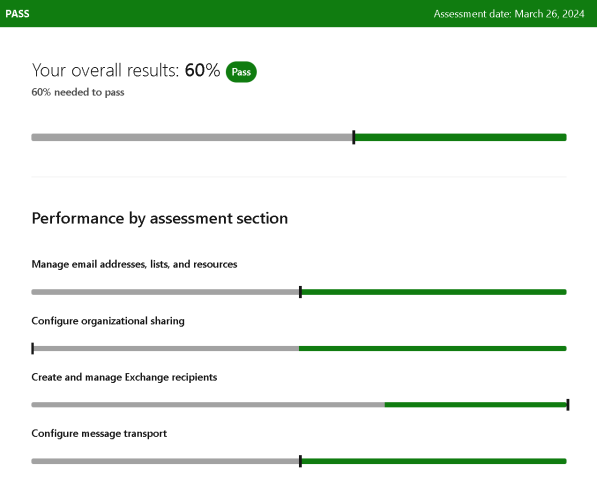The image size is (597, 480).
Task: Select the Configure message transport heading
Action: [99, 434]
